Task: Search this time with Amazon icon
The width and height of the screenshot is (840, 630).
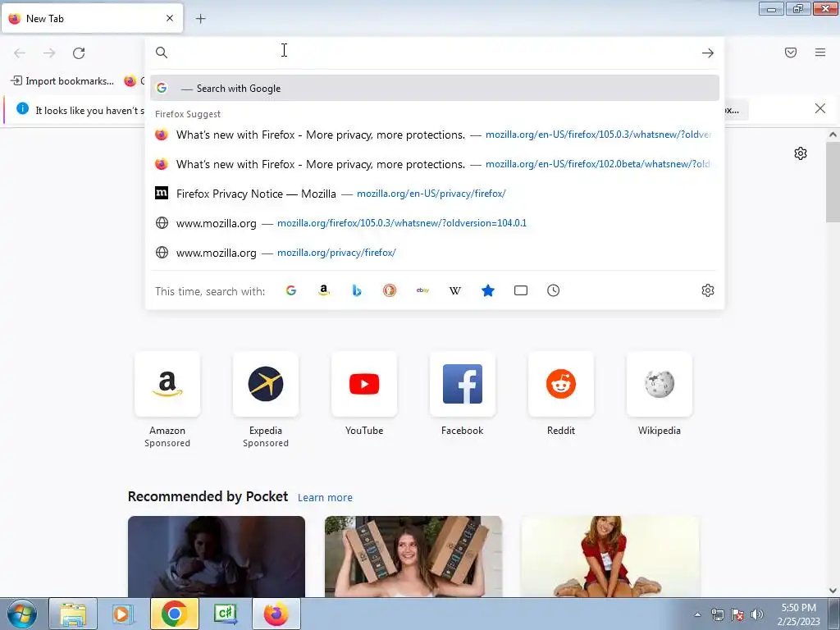Action: pyautogui.click(x=323, y=290)
